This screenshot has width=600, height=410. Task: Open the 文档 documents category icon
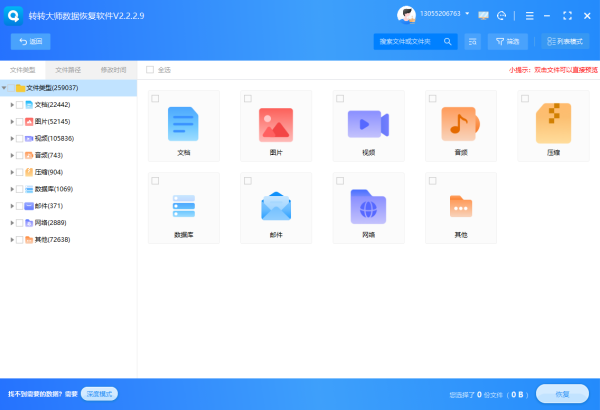[x=183, y=123]
